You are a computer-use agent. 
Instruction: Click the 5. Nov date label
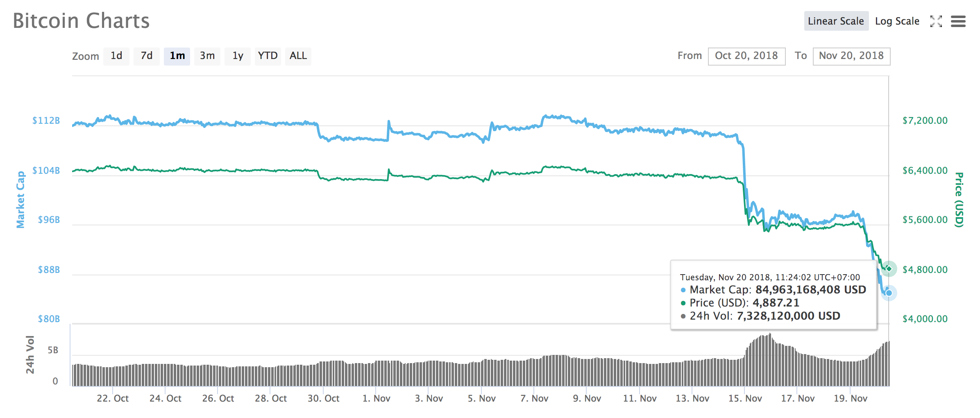pos(481,398)
